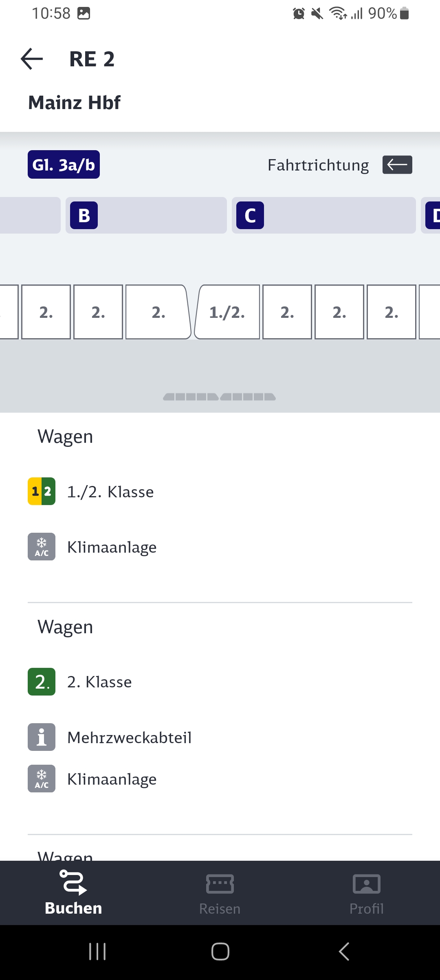
Task: Tap the Android home button
Action: coord(220,952)
